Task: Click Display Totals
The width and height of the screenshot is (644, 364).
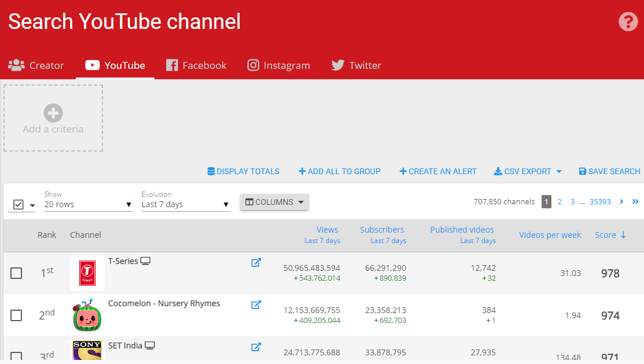Action: point(243,171)
